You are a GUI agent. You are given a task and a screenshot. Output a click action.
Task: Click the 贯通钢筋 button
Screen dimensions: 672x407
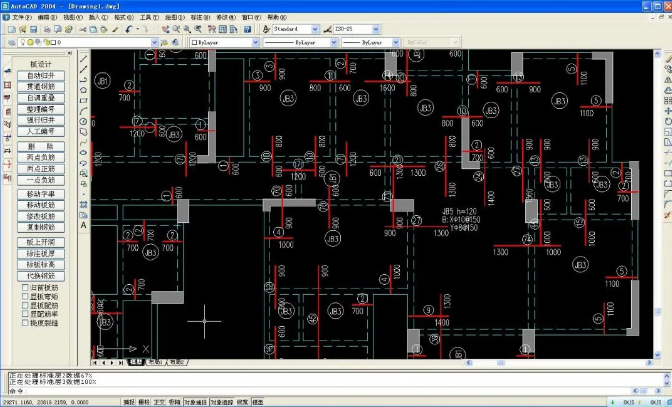click(41, 87)
